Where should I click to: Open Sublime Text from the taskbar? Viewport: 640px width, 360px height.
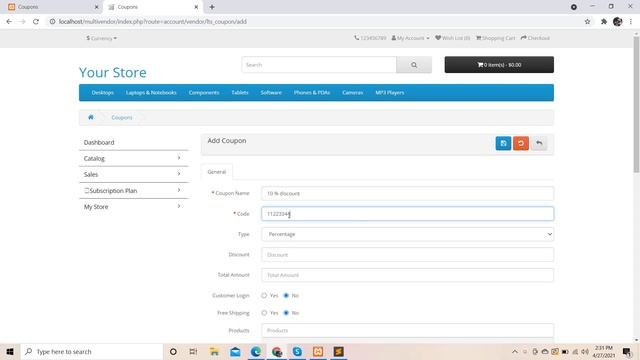[x=338, y=351]
